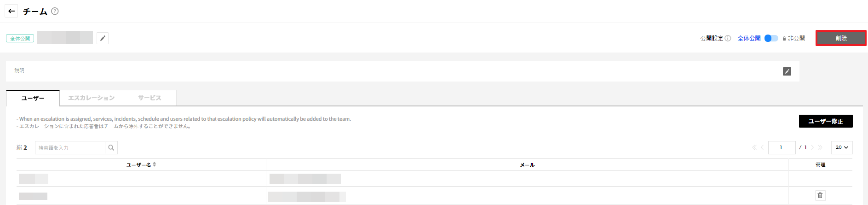Jump to the last page chevron

(x=820, y=147)
